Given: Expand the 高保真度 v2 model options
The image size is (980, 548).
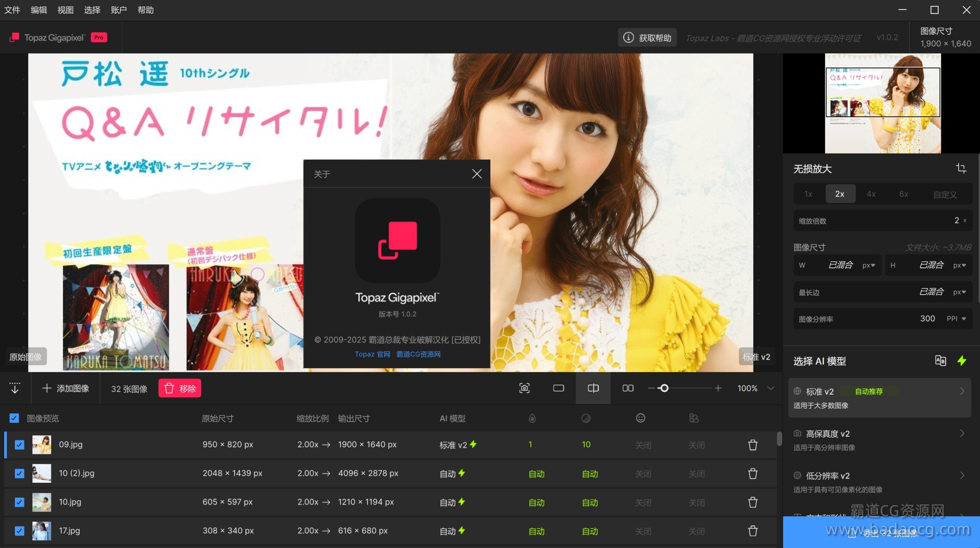Looking at the screenshot, I should click(962, 434).
